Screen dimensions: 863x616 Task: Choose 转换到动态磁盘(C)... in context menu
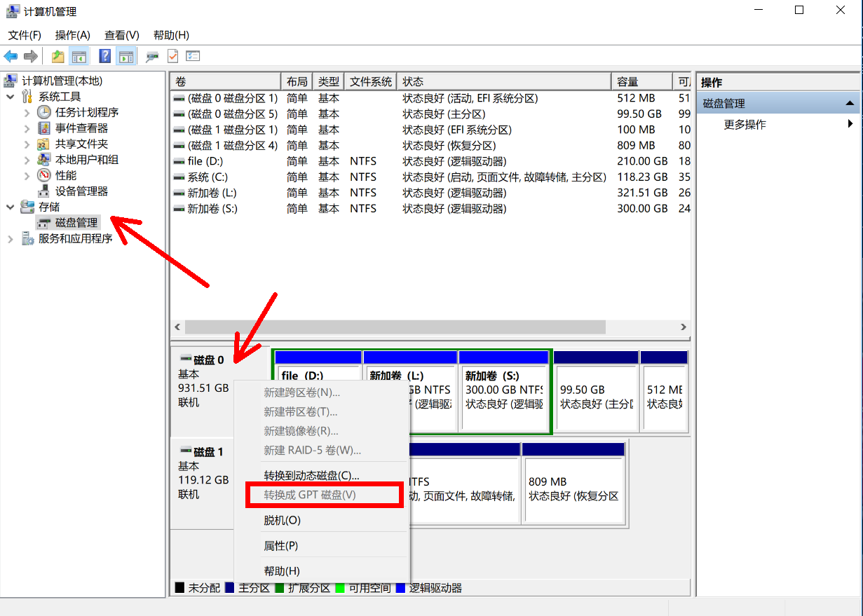[321, 475]
